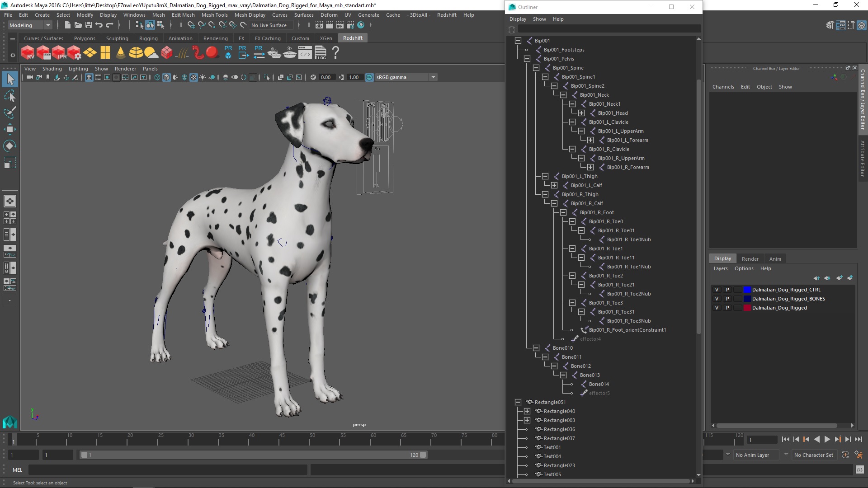Click the four-pane layout icon
The image size is (868, 488).
(10, 218)
